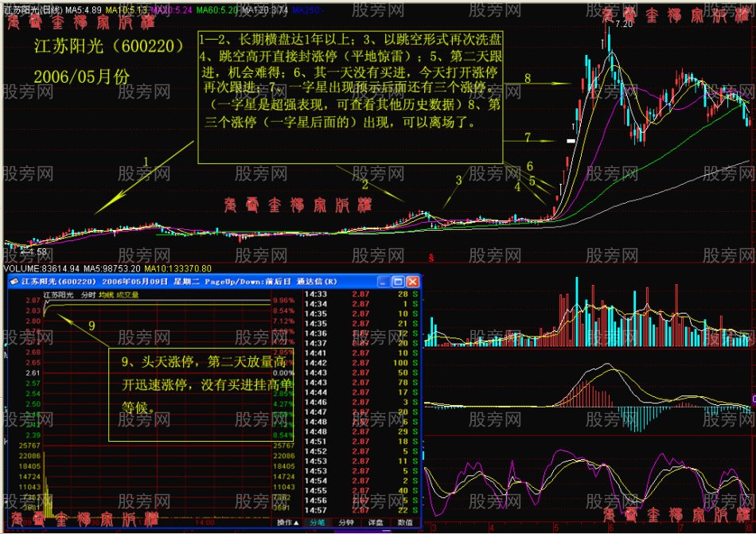Select the 14:51 tick row

click(x=361, y=442)
